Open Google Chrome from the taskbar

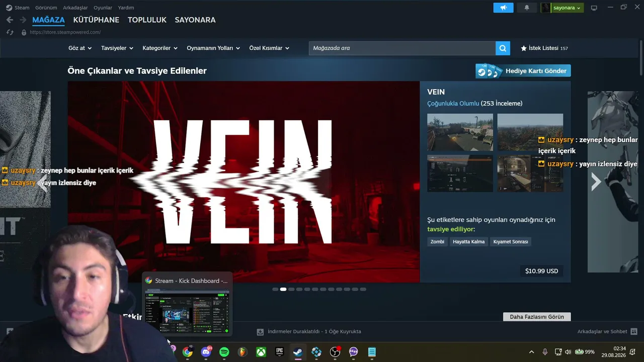[x=187, y=352]
